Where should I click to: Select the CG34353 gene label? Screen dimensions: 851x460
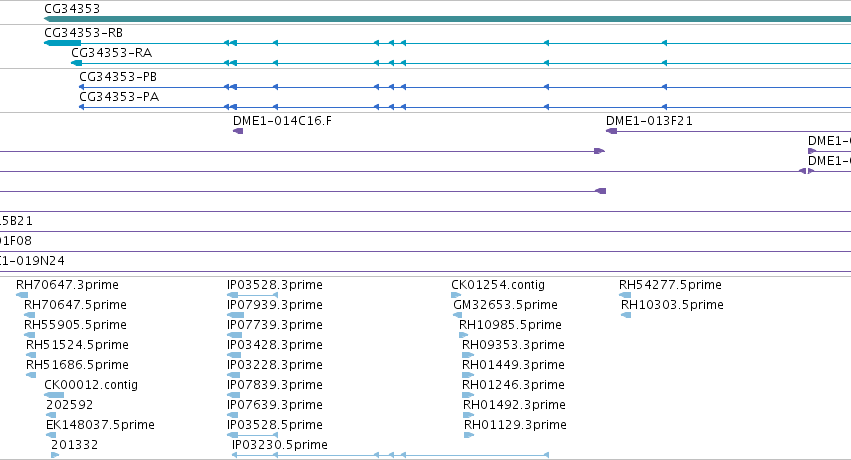point(72,9)
